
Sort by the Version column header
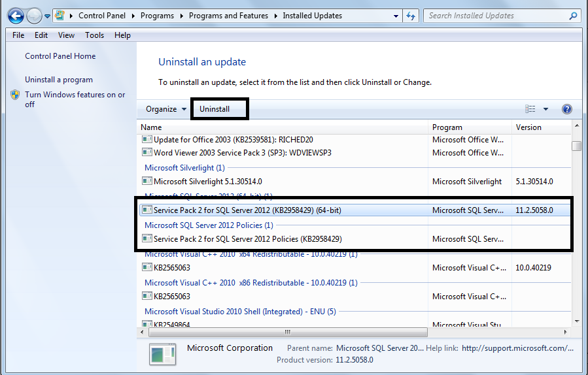click(x=542, y=127)
